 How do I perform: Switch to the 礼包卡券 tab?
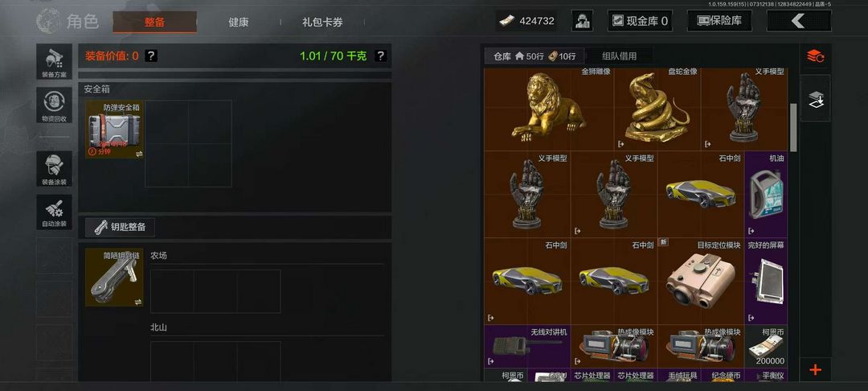point(323,23)
